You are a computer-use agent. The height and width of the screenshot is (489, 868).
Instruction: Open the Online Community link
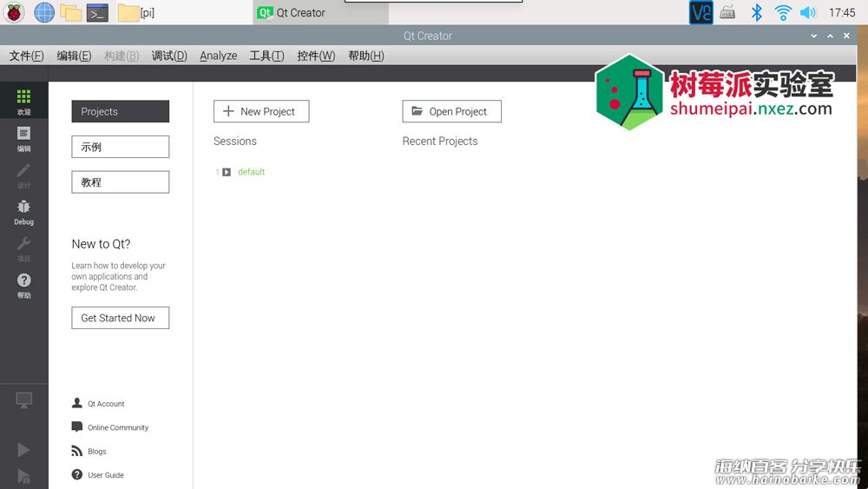click(118, 427)
